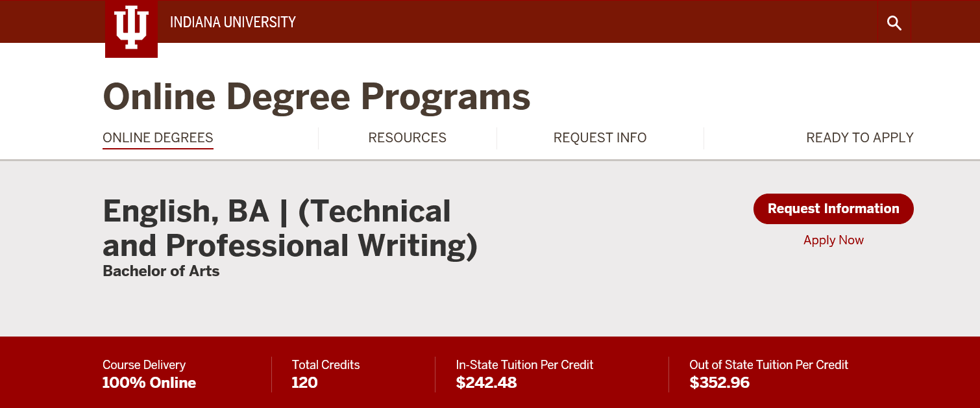Go to the Resources menu item
This screenshot has height=408, width=980.
click(407, 138)
